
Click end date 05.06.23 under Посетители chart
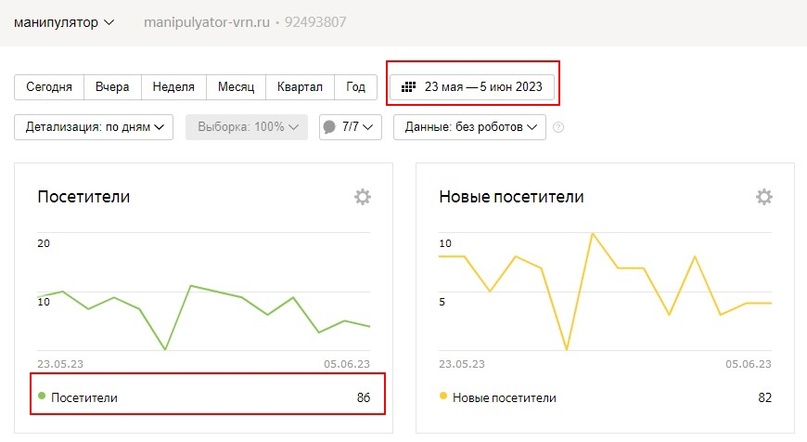coord(347,364)
